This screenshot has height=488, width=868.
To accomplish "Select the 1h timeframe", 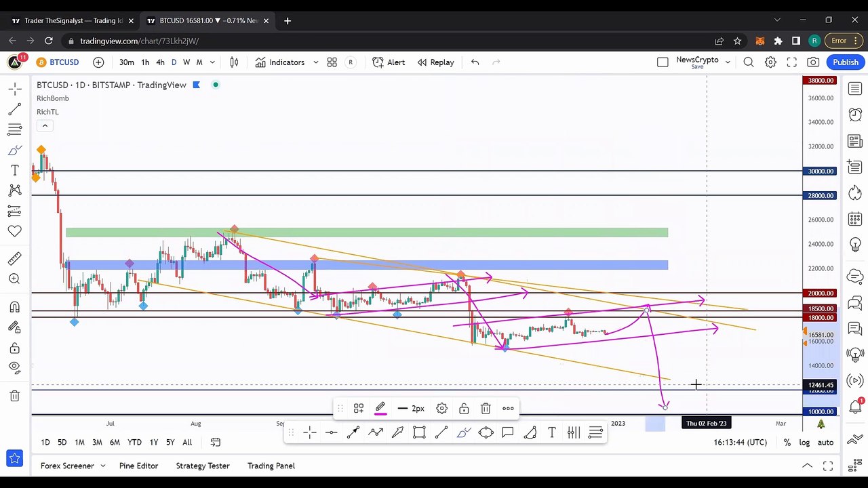I will (145, 62).
